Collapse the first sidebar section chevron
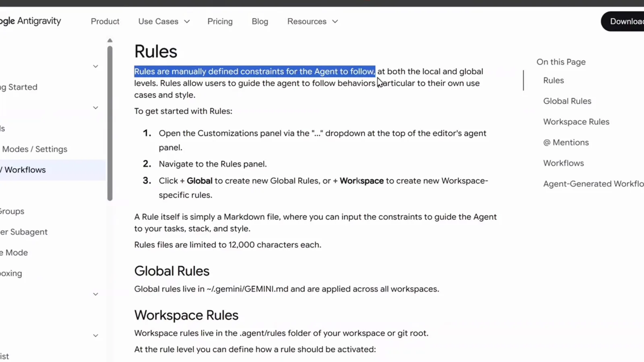The height and width of the screenshot is (362, 644). point(95,66)
